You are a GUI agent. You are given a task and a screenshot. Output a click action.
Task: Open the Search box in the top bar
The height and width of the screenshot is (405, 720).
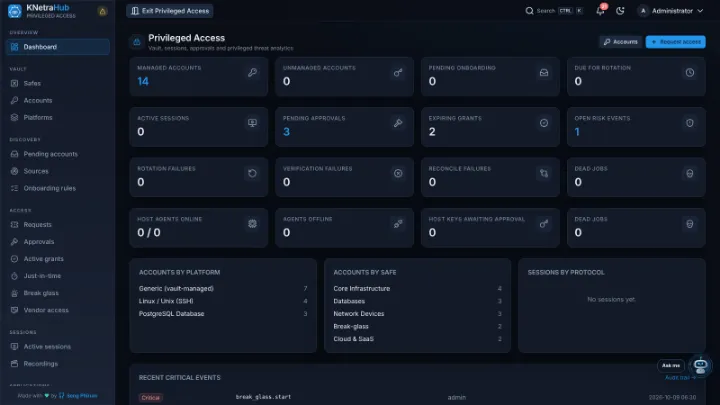click(x=554, y=11)
